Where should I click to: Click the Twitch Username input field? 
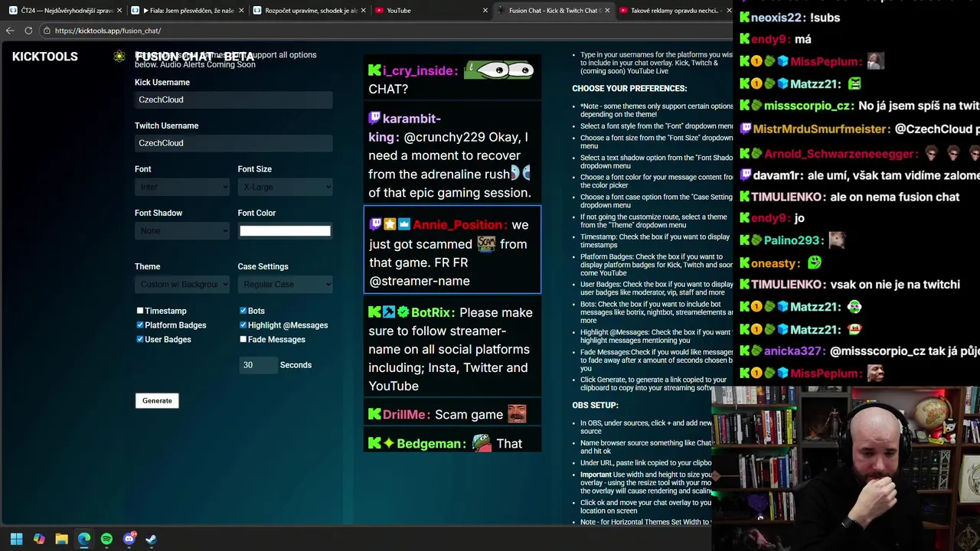(x=234, y=143)
